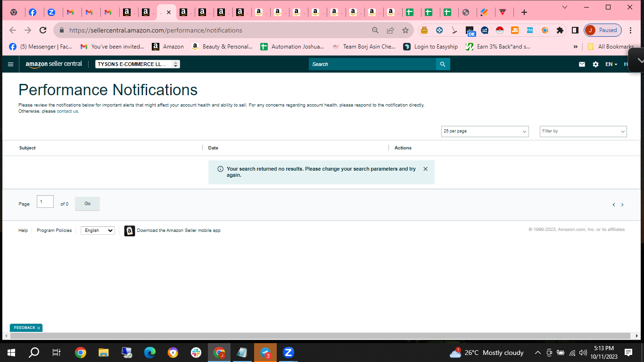Image resolution: width=644 pixels, height=362 pixels.
Task: Open the Feedback button
Action: click(25, 328)
